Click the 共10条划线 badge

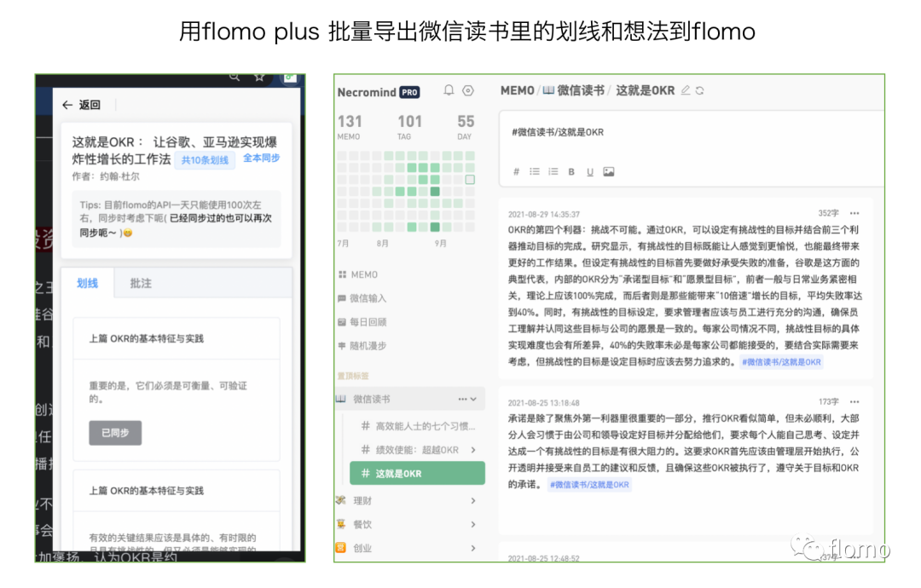point(205,160)
